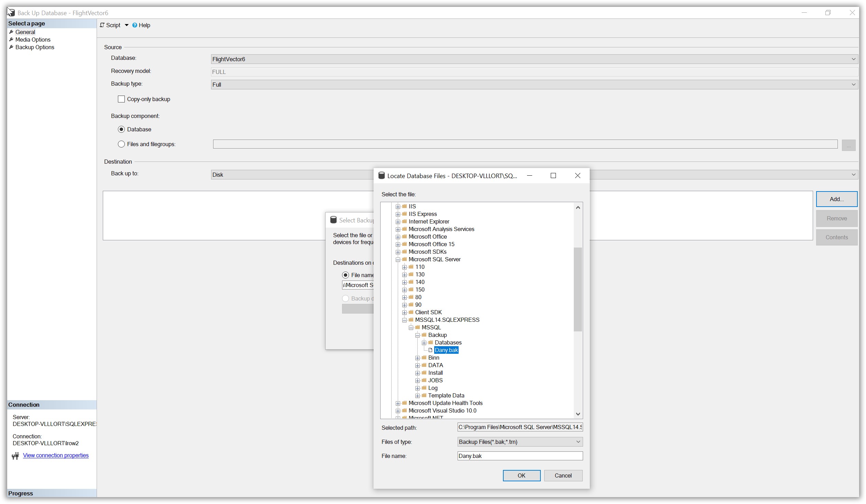Click Cancel in Locate Database Files

tap(563, 475)
